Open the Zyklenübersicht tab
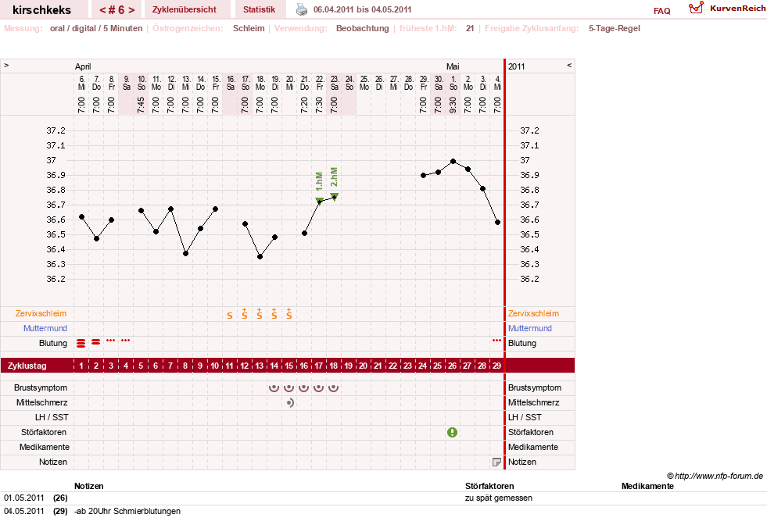The width and height of the screenshot is (767, 532). coord(184,9)
